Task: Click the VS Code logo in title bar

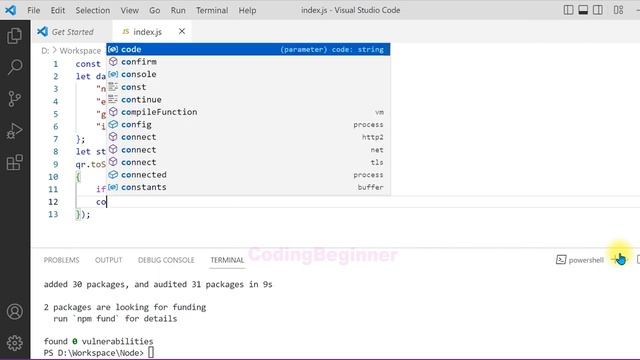Action: (x=11, y=10)
